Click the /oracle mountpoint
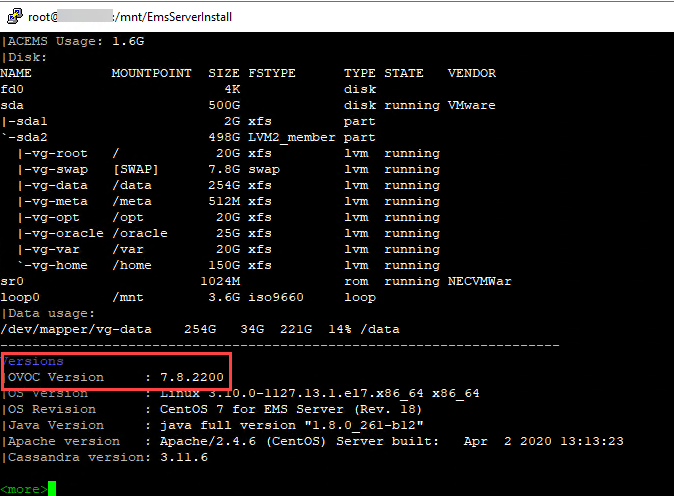Viewport: 674px width, 496px height. pos(140,233)
